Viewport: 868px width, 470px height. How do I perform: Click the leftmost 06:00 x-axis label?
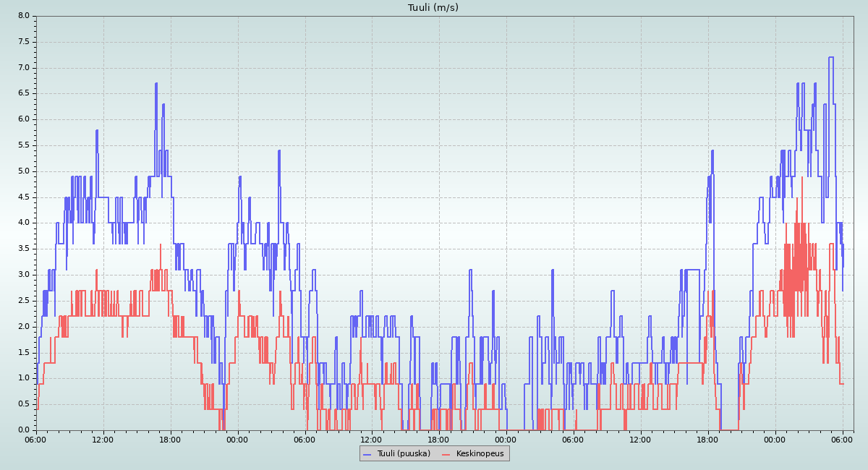coord(35,440)
